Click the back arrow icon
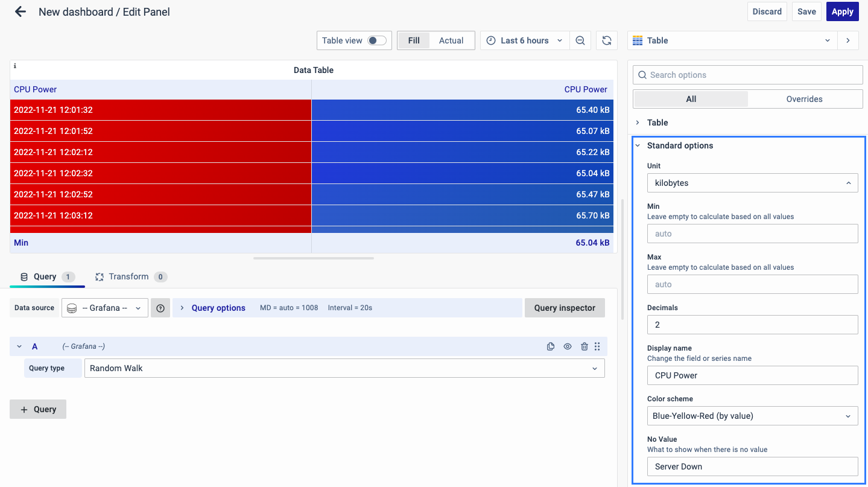This screenshot has width=868, height=487. [x=21, y=11]
